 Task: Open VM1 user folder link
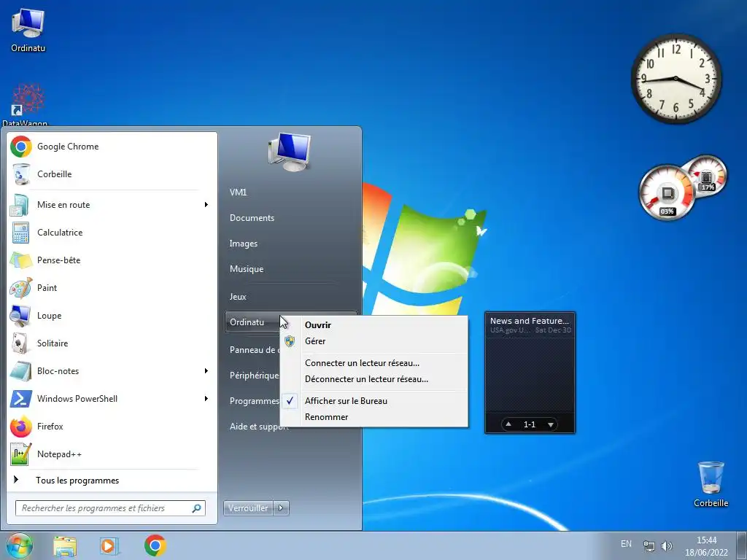click(239, 192)
